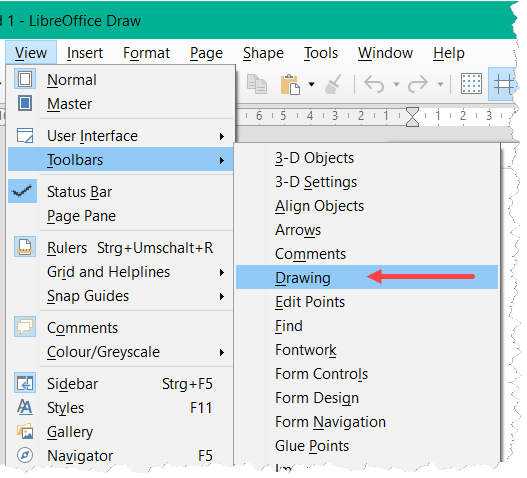Open Navigator F5 entry
The width and height of the screenshot is (527, 478).
point(120,456)
